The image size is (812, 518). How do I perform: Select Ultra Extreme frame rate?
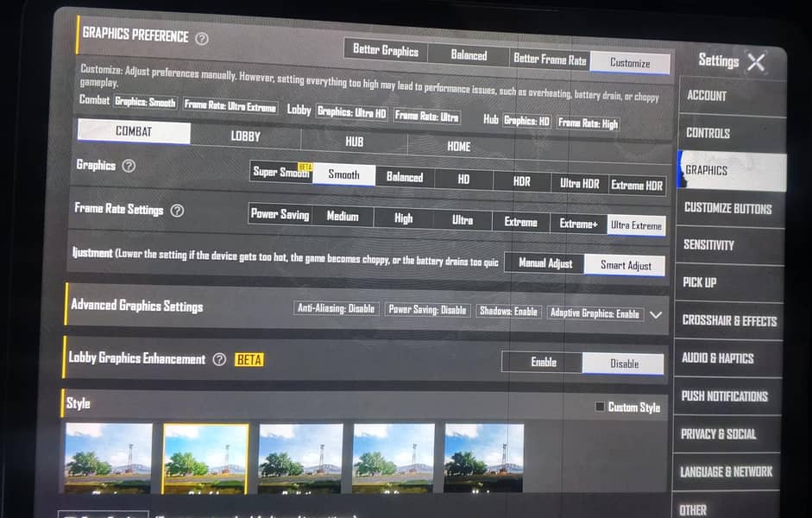pos(636,225)
